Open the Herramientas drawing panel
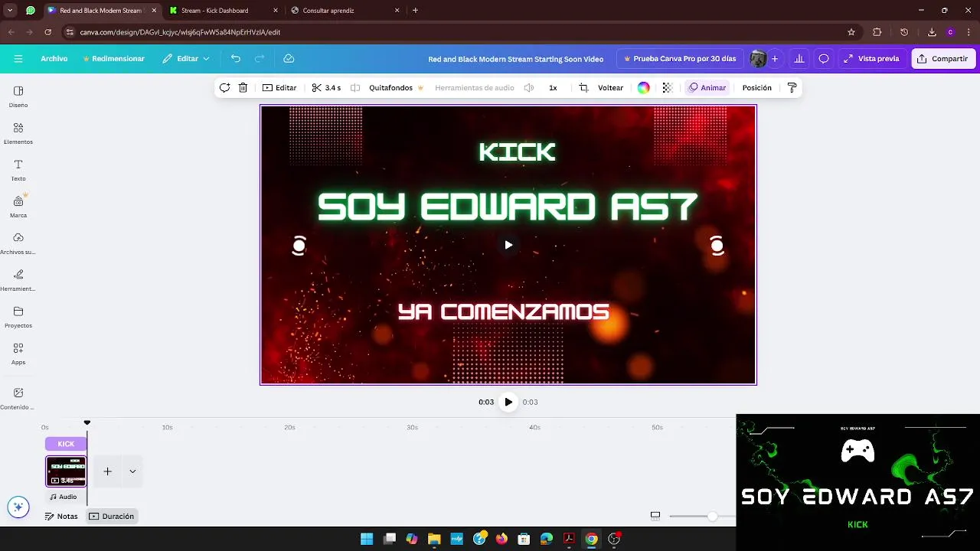Screen dimensions: 980x551 [x=18, y=280]
